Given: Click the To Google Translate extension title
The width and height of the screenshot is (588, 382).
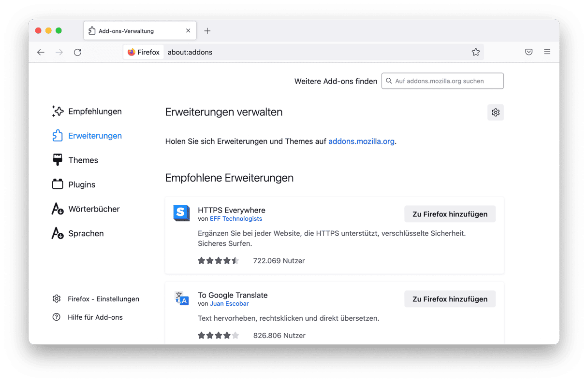Looking at the screenshot, I should [233, 295].
